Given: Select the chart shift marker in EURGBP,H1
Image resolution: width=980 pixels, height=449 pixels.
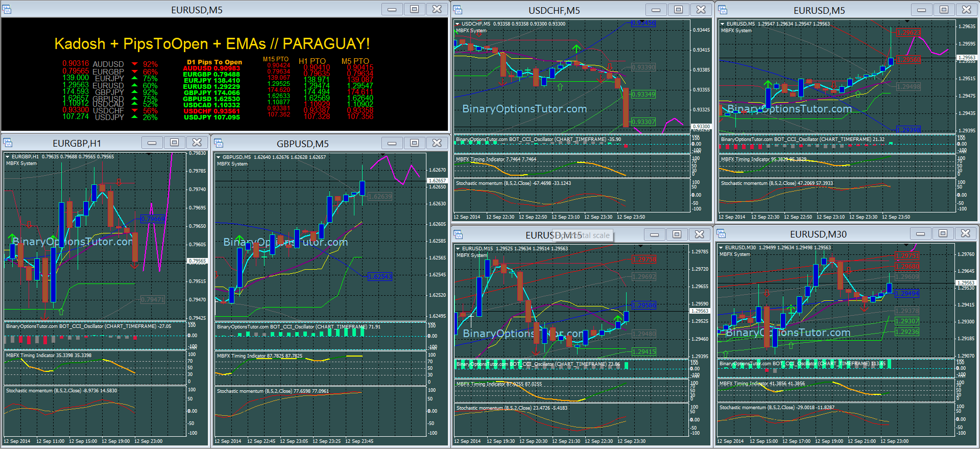Looking at the screenshot, I should click(149, 154).
